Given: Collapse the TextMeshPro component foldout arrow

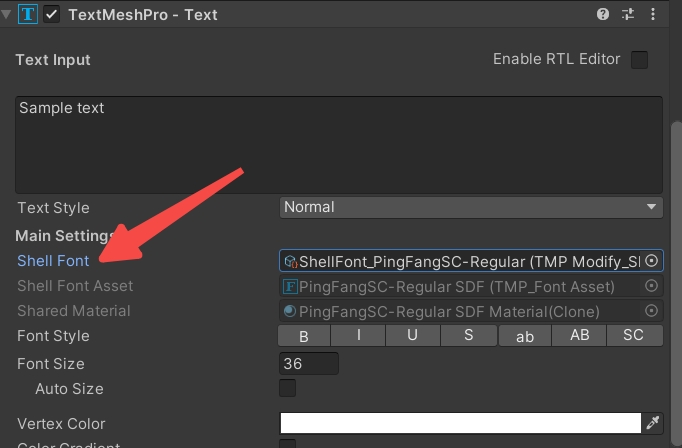Looking at the screenshot, I should 8,15.
